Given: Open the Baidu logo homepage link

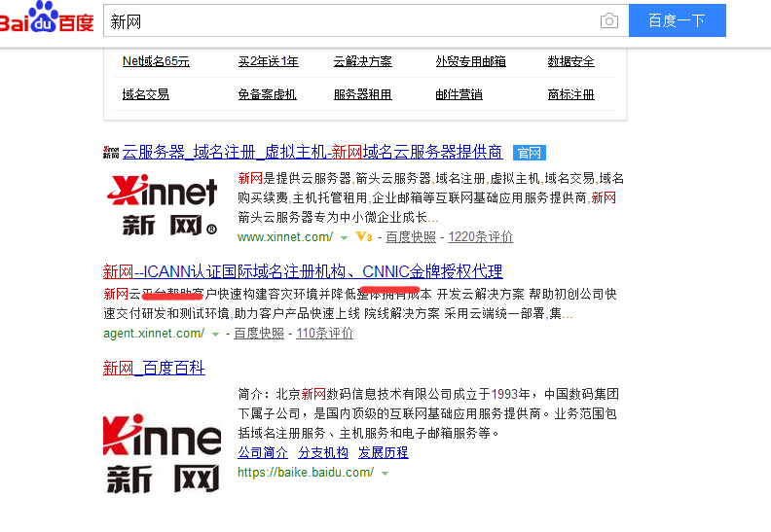Looking at the screenshot, I should click(x=47, y=18).
